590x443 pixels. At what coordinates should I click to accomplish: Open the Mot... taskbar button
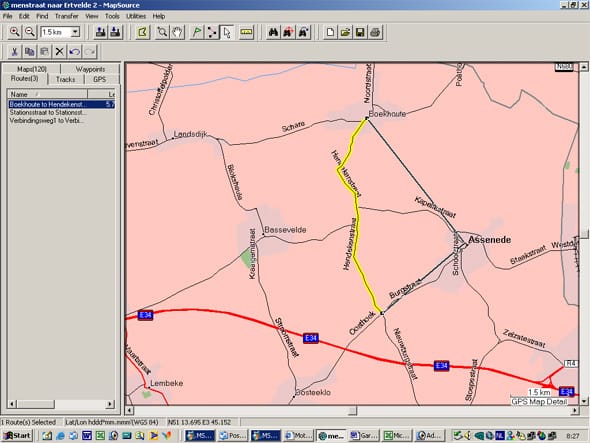click(x=298, y=435)
